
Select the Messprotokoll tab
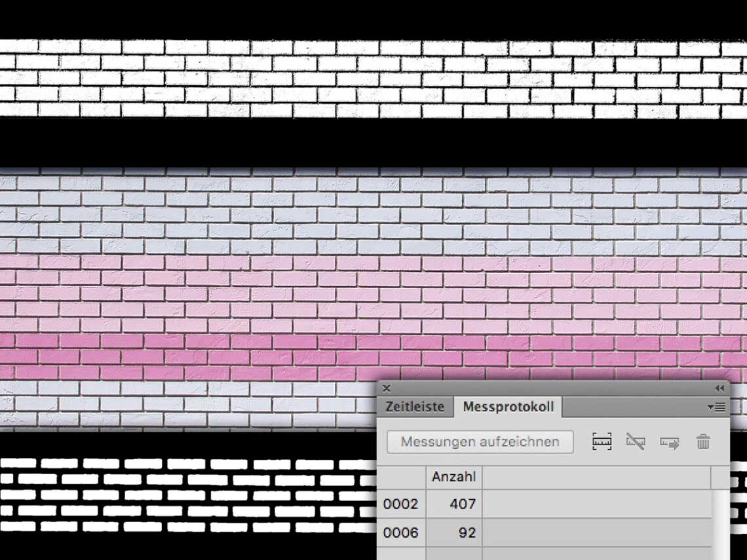[508, 407]
